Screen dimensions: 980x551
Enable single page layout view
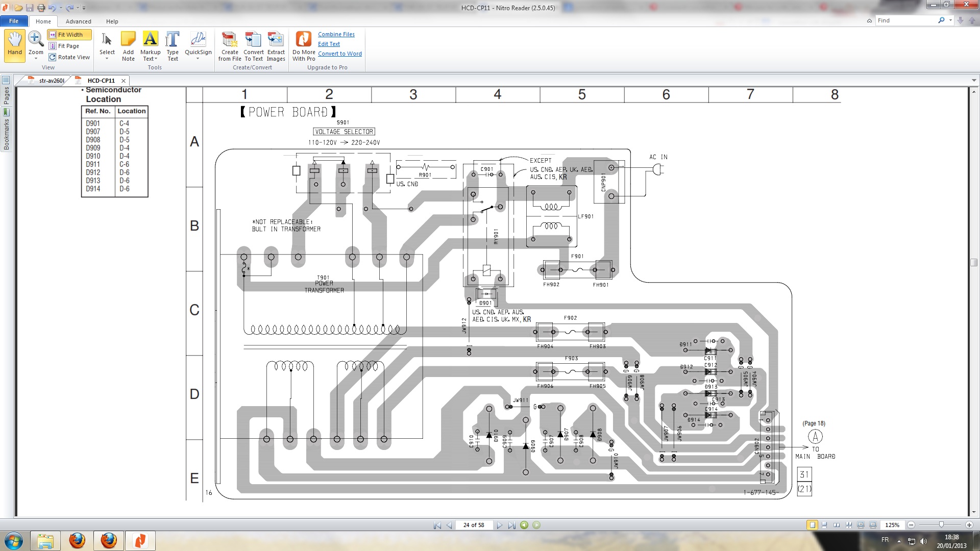point(812,525)
